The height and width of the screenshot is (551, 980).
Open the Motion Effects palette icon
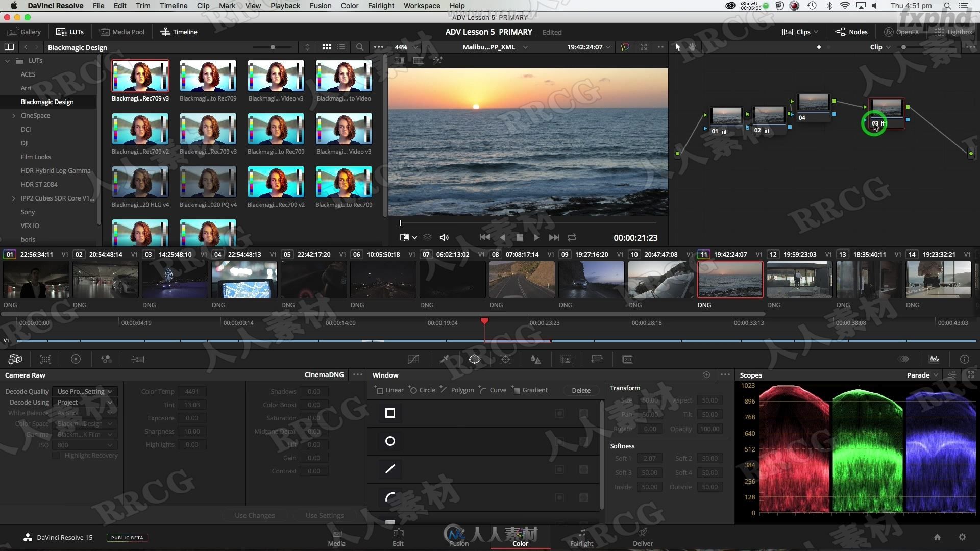(x=137, y=359)
